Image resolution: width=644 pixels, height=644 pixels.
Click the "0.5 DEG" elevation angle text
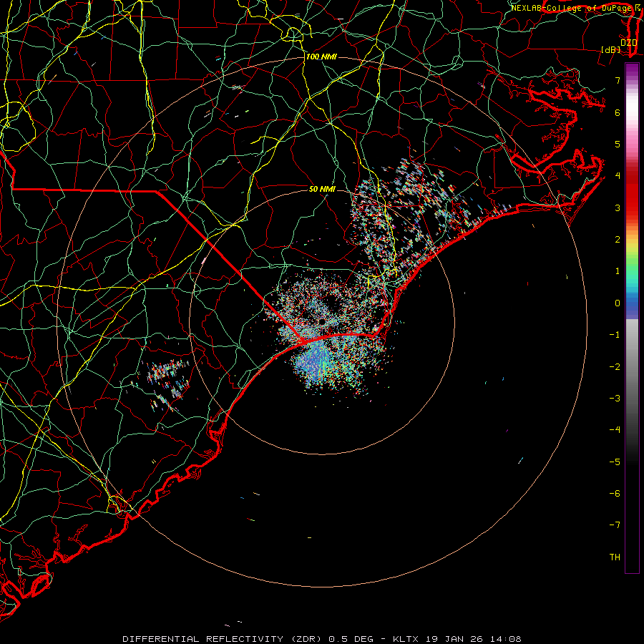click(351, 639)
